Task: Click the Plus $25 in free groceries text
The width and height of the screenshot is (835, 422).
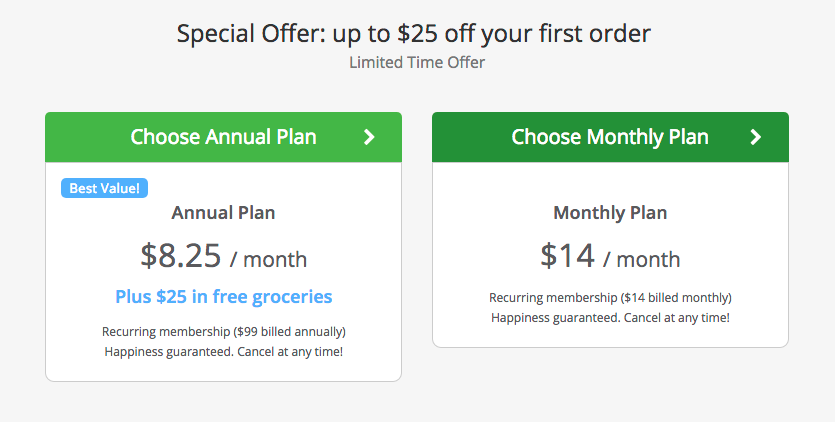Action: (x=223, y=297)
